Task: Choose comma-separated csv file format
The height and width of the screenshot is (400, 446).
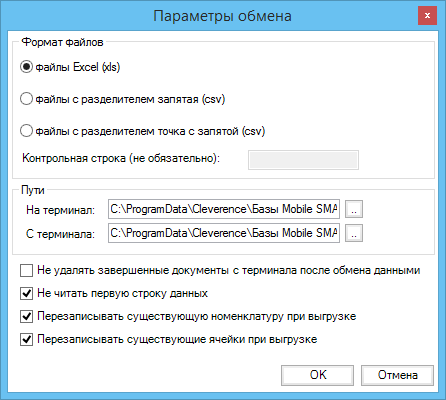Action: click(26, 99)
